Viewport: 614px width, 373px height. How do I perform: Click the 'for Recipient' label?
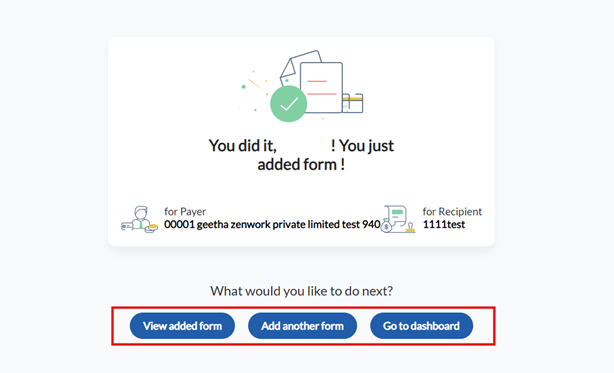452,211
